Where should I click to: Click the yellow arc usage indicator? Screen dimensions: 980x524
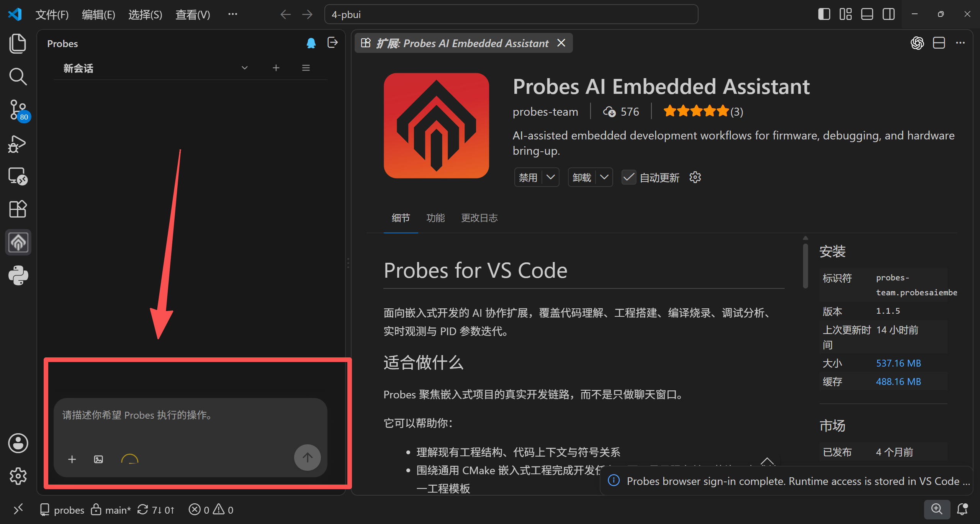pyautogui.click(x=129, y=459)
